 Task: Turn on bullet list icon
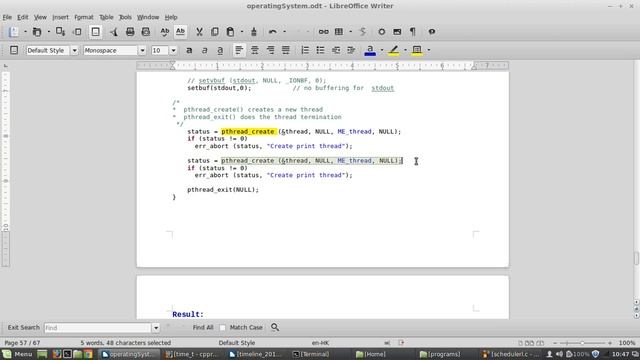pyautogui.click(x=320, y=50)
